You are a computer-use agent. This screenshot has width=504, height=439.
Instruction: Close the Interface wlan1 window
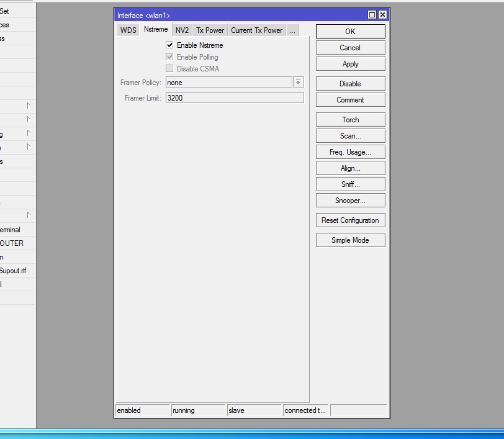pos(382,15)
